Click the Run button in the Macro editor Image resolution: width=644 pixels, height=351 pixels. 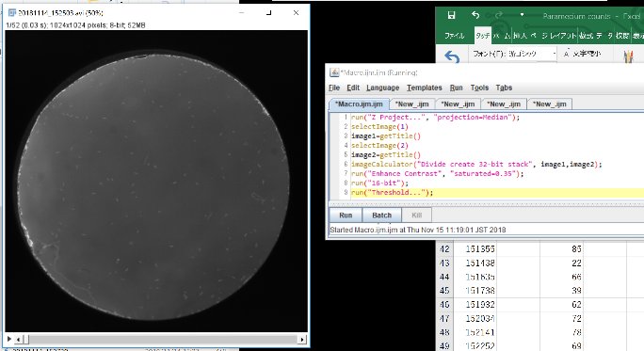[x=346, y=215]
